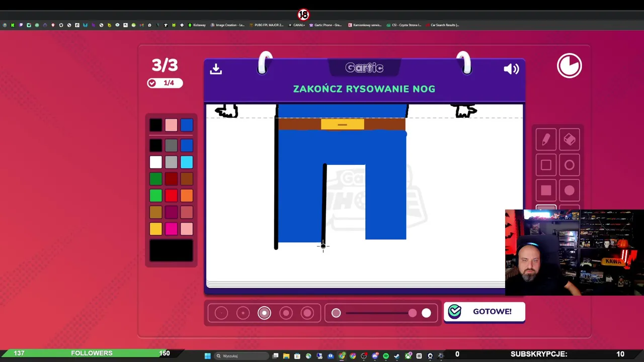Viewport: 644px width, 362px height.
Task: Pick the ochre tan color swatch
Action: point(156,213)
